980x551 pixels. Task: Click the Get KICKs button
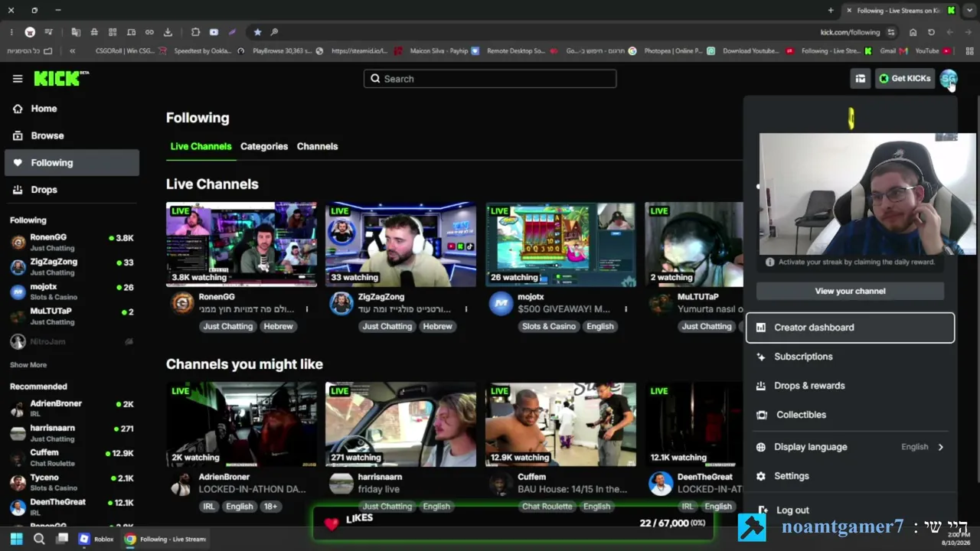905,78
